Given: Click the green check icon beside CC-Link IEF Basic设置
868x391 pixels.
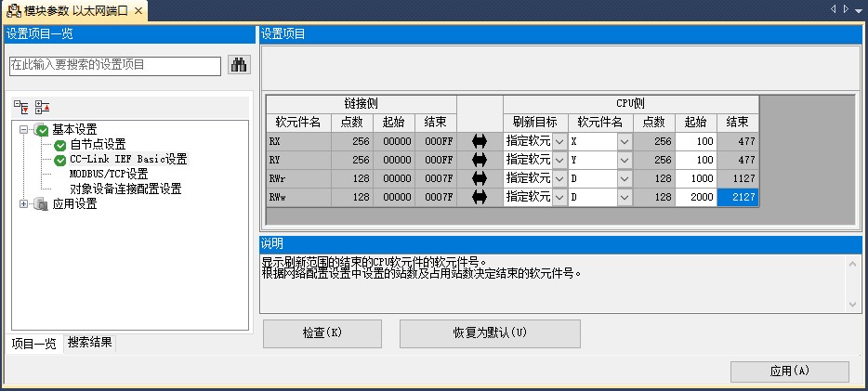Looking at the screenshot, I should (x=60, y=161).
